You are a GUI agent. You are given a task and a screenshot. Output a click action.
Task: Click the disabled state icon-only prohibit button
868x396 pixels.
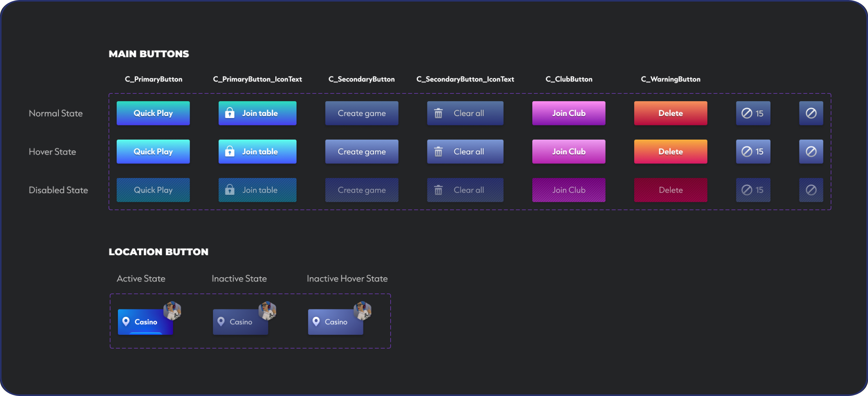811,190
